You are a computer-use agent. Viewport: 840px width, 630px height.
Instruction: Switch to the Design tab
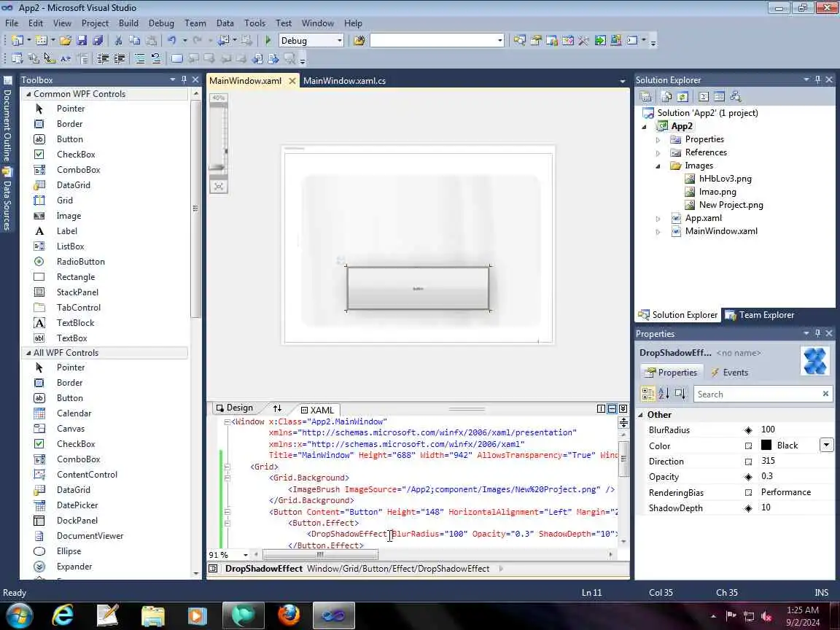click(x=234, y=408)
